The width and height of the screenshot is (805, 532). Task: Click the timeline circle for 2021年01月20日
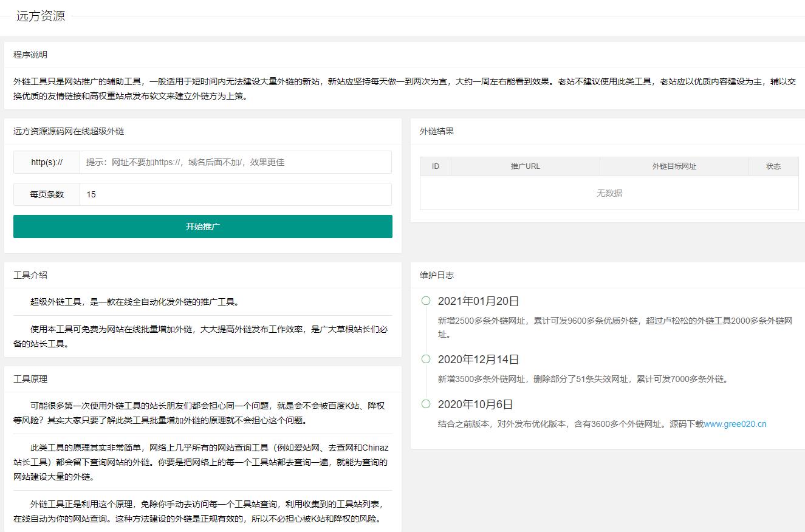pyautogui.click(x=426, y=301)
